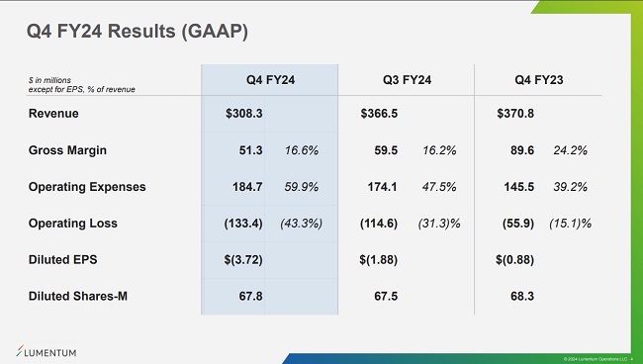This screenshot has width=643, height=364.
Task: Click the 67.8 diluted shares value
Action: (x=250, y=296)
